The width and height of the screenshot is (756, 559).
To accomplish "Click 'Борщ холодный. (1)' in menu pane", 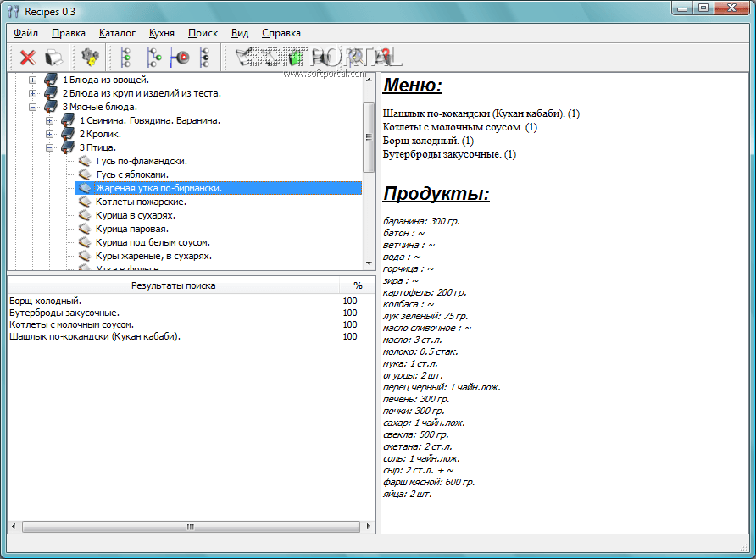I will pyautogui.click(x=428, y=141).
